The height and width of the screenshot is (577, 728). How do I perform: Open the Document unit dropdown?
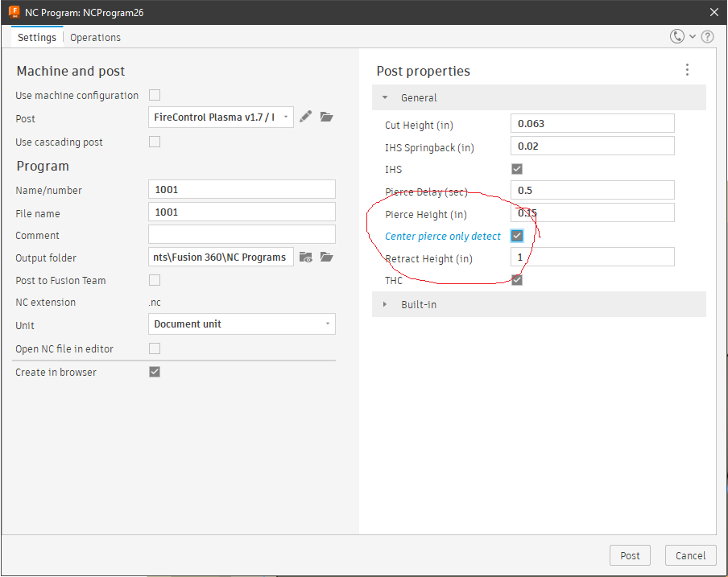[242, 324]
